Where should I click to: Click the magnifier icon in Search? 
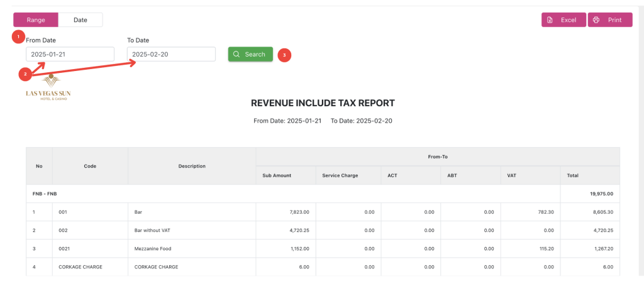(236, 55)
